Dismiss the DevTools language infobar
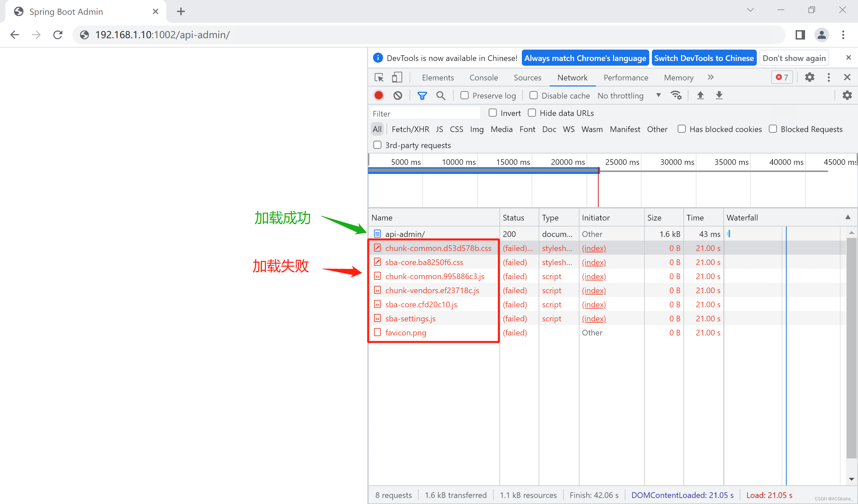This screenshot has height=504, width=858. click(x=848, y=58)
